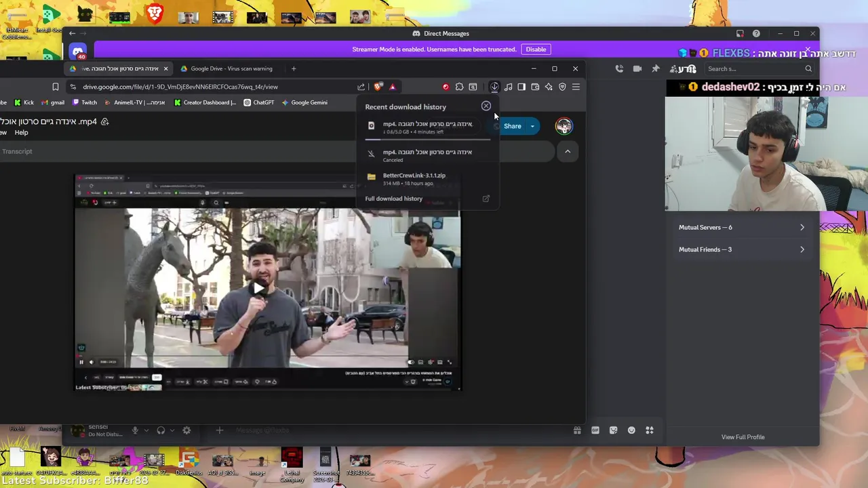Open the Brave VPN shield icon
Viewport: 868px width, 488px height.
pyautogui.click(x=562, y=87)
